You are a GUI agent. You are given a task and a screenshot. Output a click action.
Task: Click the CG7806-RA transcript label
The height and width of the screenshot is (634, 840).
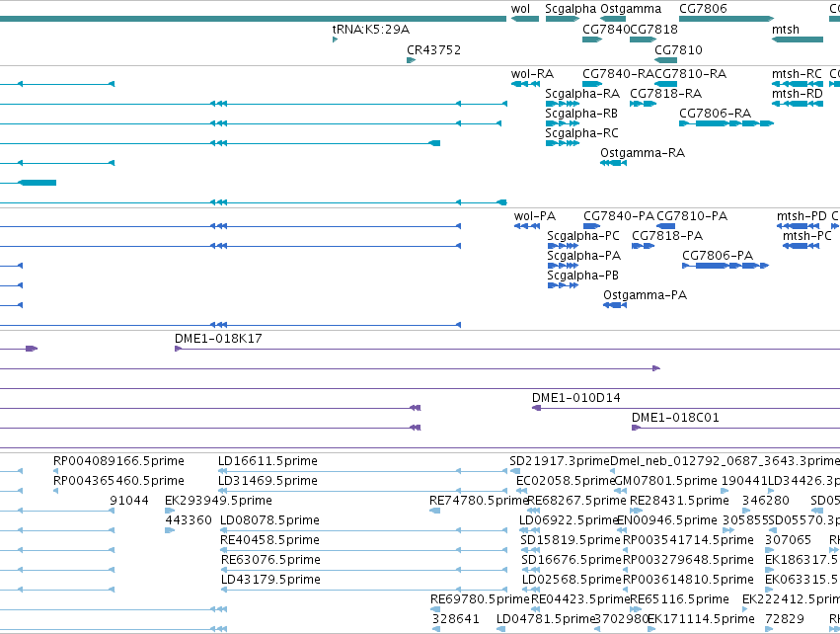716,114
